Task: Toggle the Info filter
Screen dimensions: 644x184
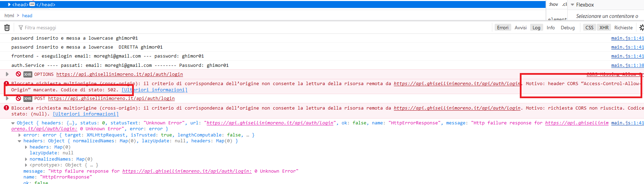Action: 551,28
